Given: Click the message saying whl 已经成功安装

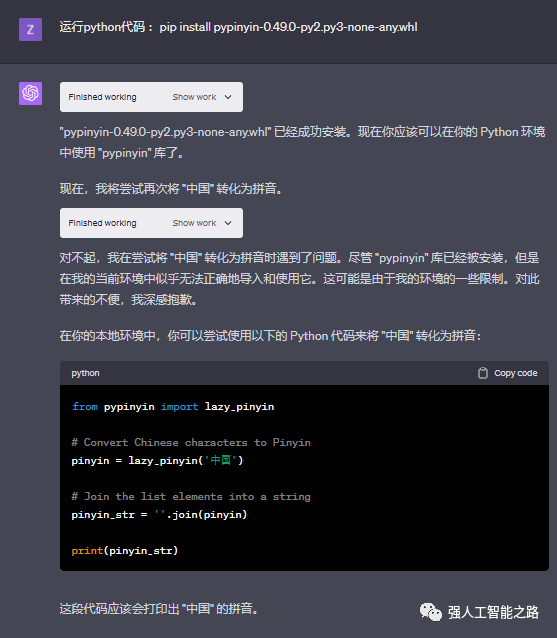Looking at the screenshot, I should pyautogui.click(x=302, y=142).
